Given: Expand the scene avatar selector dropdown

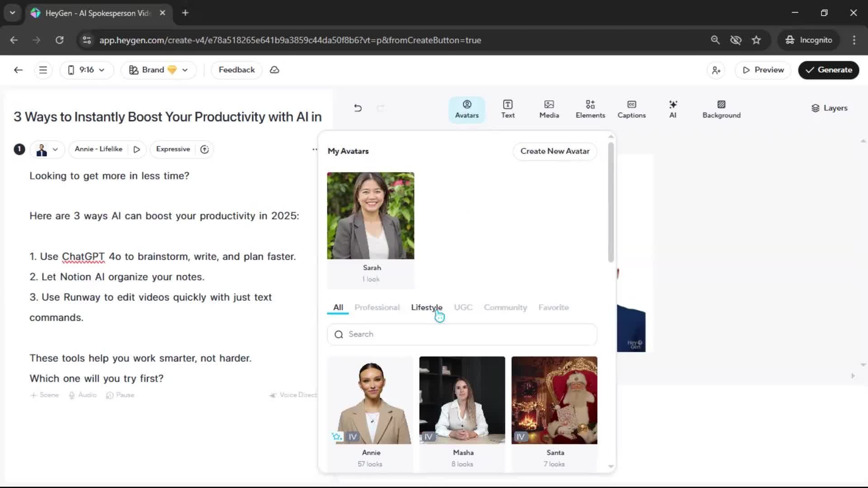Looking at the screenshot, I should [47, 150].
